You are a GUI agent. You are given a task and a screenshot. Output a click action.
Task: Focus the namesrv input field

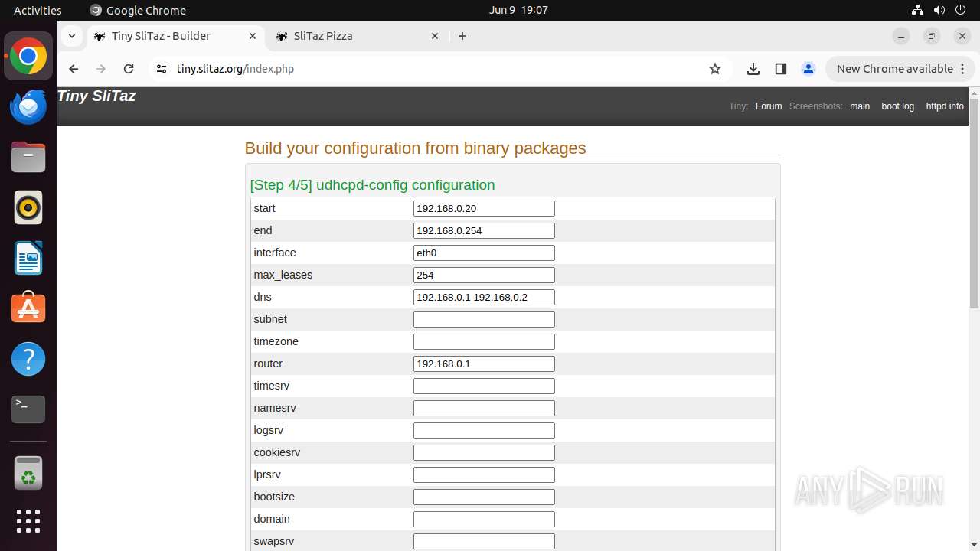[x=484, y=408]
